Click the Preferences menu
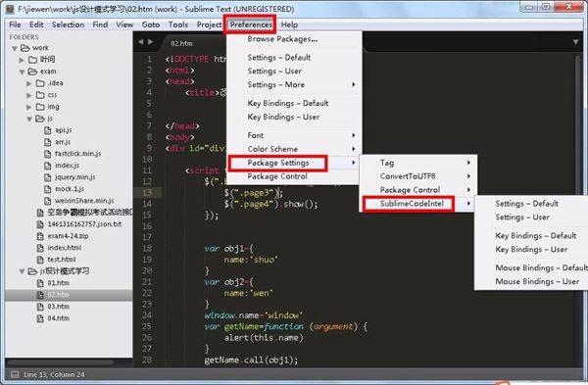 tap(251, 24)
